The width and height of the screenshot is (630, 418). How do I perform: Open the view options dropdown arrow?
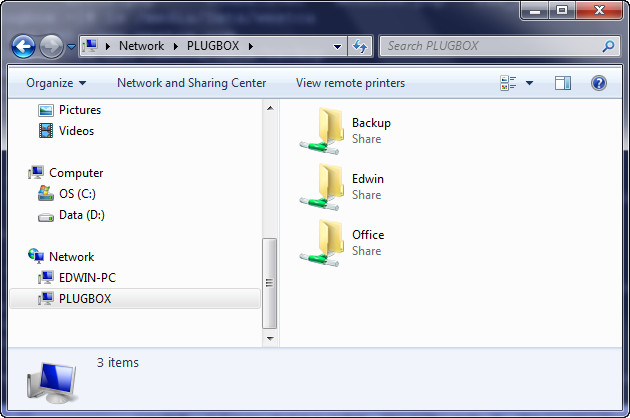(x=529, y=83)
